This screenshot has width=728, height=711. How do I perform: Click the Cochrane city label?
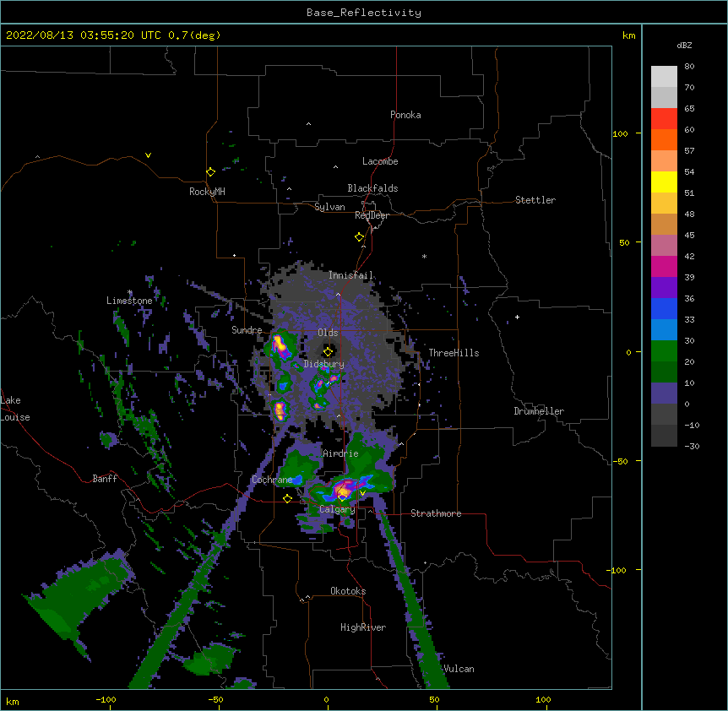[x=273, y=480]
